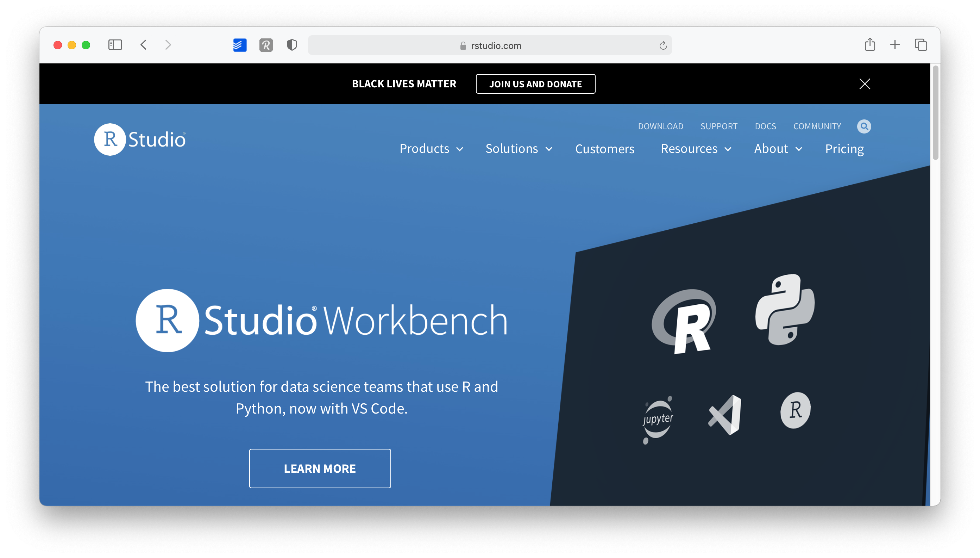This screenshot has height=558, width=980.
Task: Go to the Download link
Action: click(x=660, y=126)
